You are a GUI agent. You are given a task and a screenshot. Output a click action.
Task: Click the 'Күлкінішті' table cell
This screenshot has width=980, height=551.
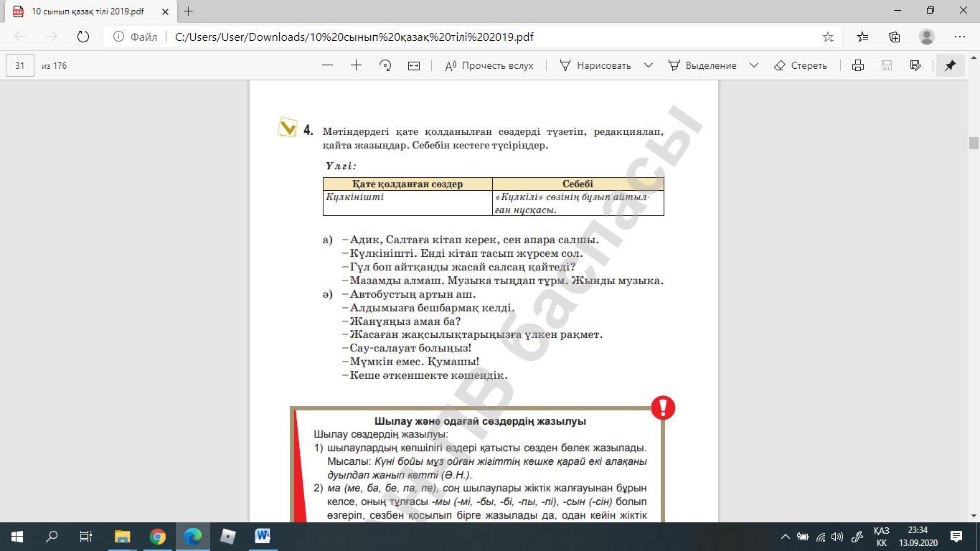[407, 202]
